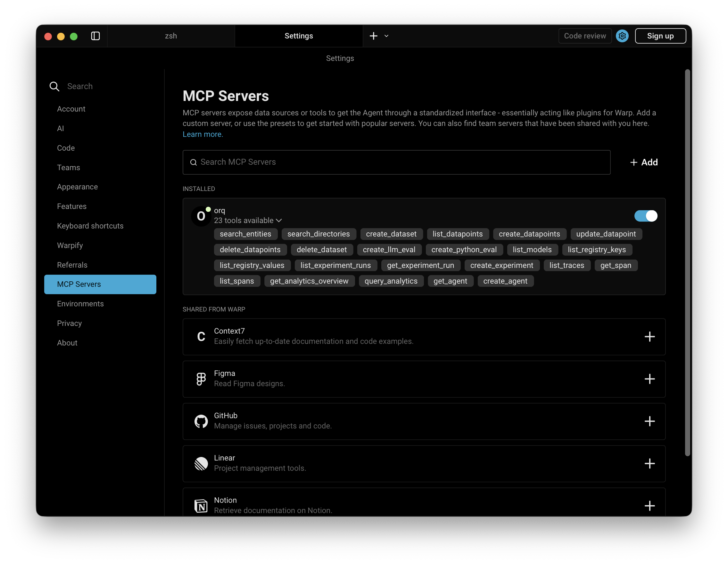The width and height of the screenshot is (728, 564).
Task: Add the Context7 server with its plus button
Action: coord(650,337)
